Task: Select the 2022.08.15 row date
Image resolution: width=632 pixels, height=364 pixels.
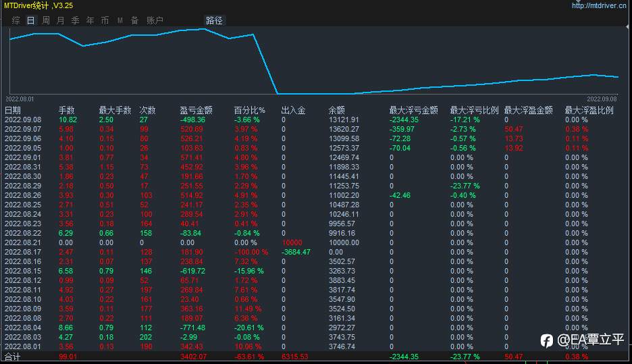Action: coord(23,271)
